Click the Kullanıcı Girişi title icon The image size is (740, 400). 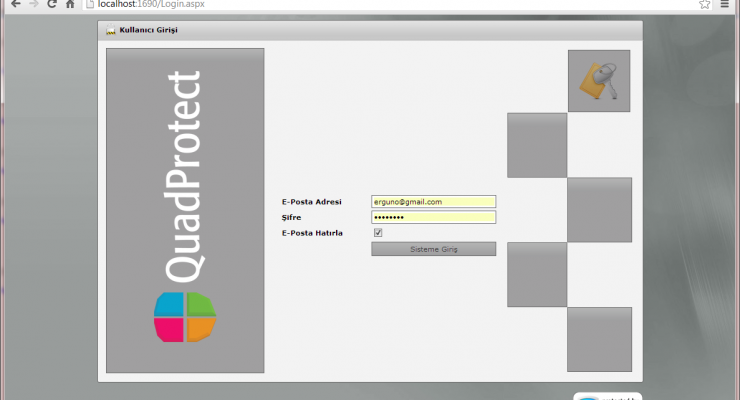(x=111, y=30)
